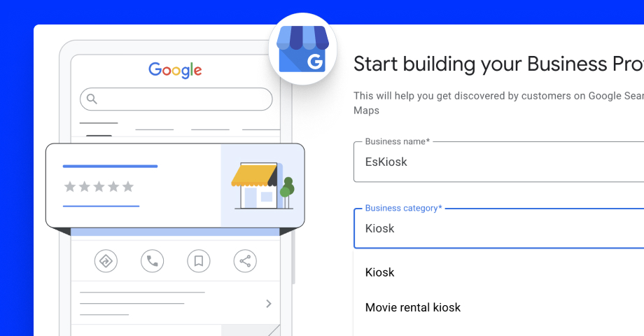Click the Start building your Business heading

498,64
